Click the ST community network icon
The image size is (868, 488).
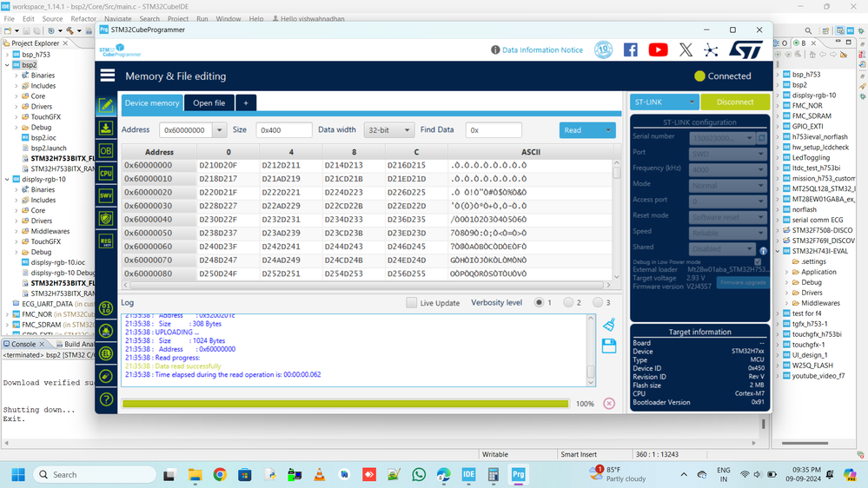click(x=711, y=49)
